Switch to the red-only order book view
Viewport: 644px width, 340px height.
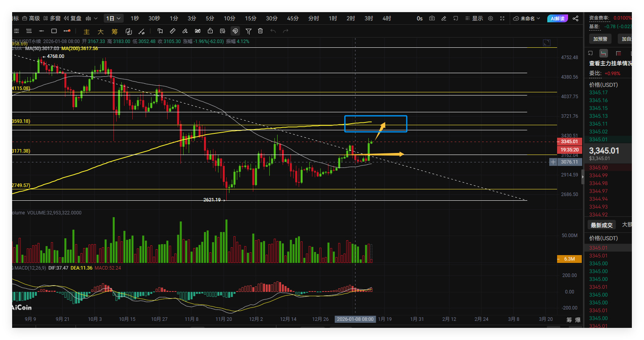pos(619,53)
